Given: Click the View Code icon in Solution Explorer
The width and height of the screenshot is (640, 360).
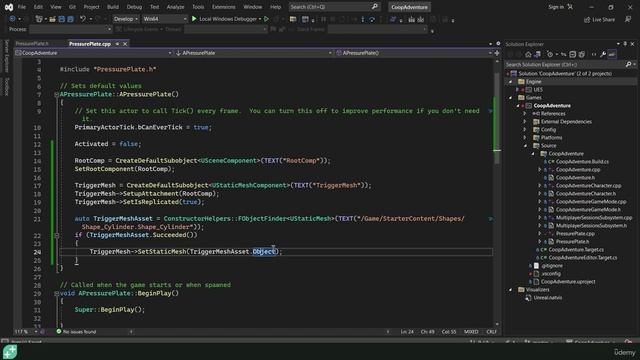Looking at the screenshot, I should click(x=594, y=54).
